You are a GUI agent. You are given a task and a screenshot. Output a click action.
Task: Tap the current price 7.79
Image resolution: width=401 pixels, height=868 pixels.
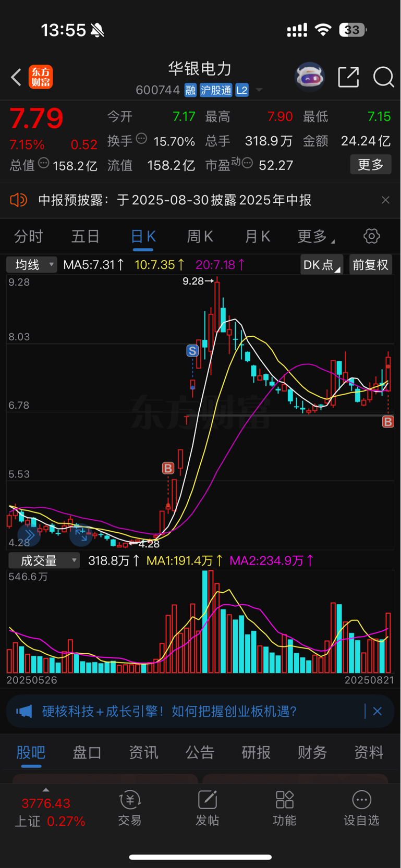click(x=37, y=119)
